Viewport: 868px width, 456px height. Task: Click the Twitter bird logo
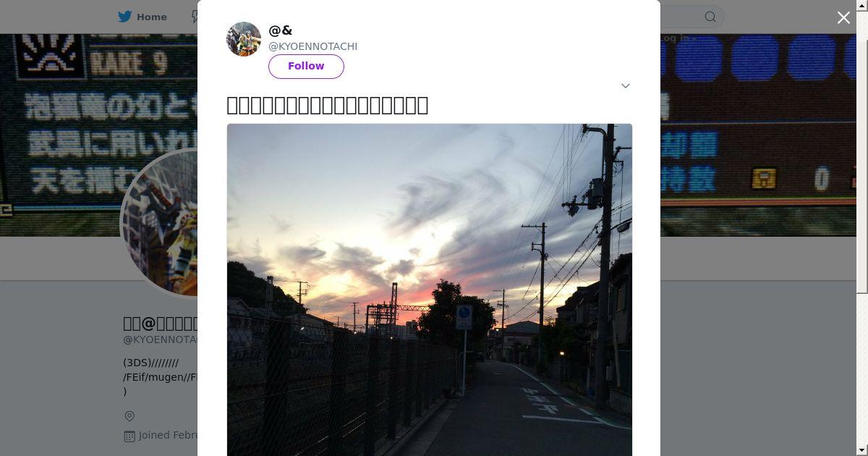pyautogui.click(x=125, y=17)
